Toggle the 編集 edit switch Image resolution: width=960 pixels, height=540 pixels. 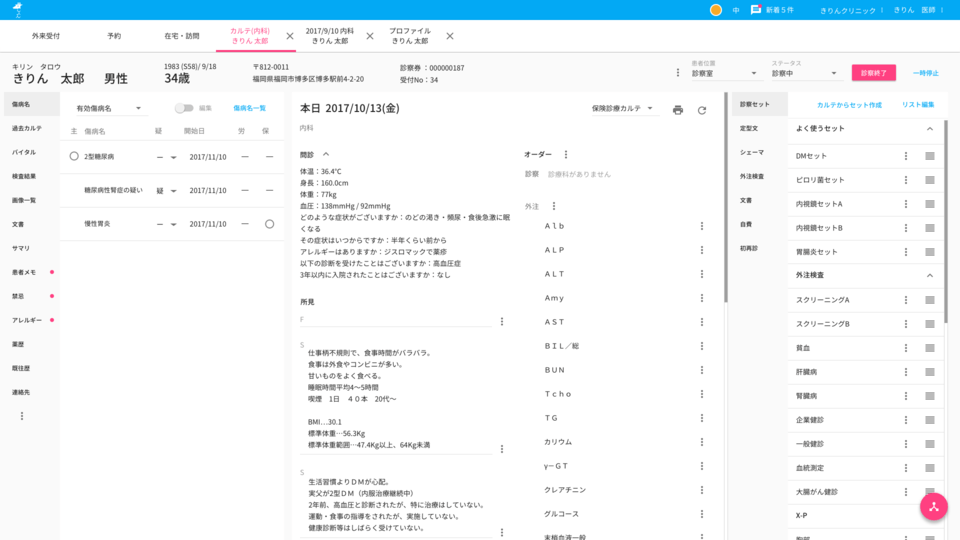point(184,108)
